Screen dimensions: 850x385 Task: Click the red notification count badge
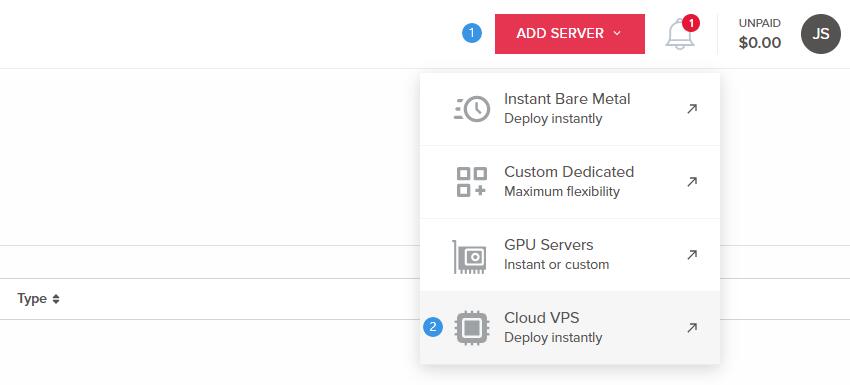691,23
